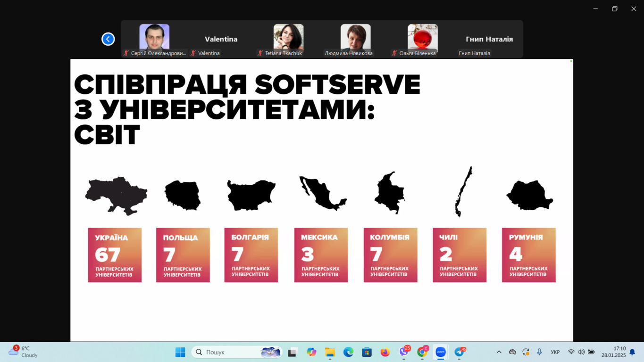Click muted mic icon beside Сергій Олександрович
The width and height of the screenshot is (644, 362).
pyautogui.click(x=126, y=53)
